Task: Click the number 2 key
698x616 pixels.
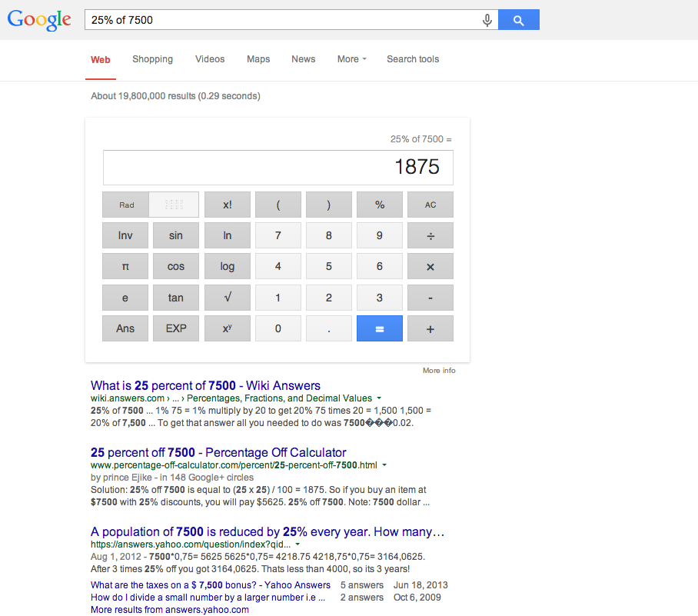Action: (x=329, y=298)
